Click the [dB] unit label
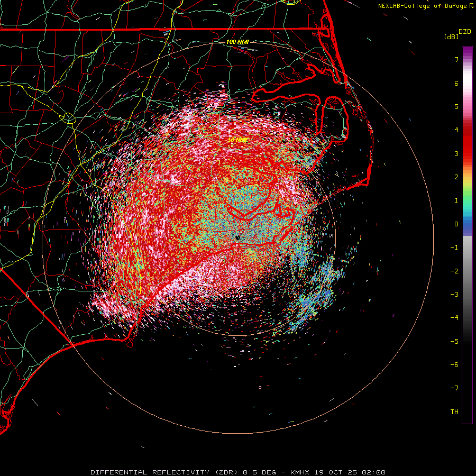The width and height of the screenshot is (476, 476). click(x=452, y=36)
